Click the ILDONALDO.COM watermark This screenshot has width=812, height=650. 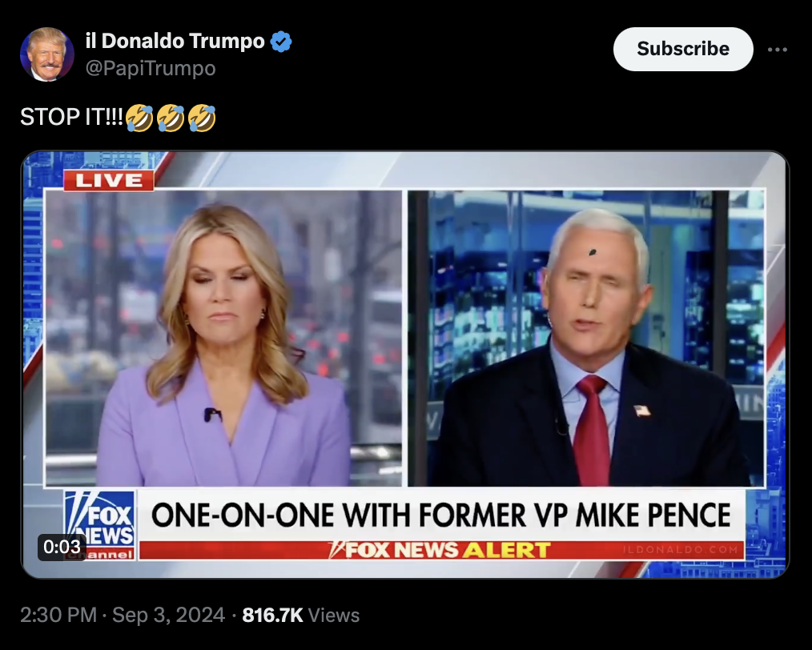[x=681, y=550]
